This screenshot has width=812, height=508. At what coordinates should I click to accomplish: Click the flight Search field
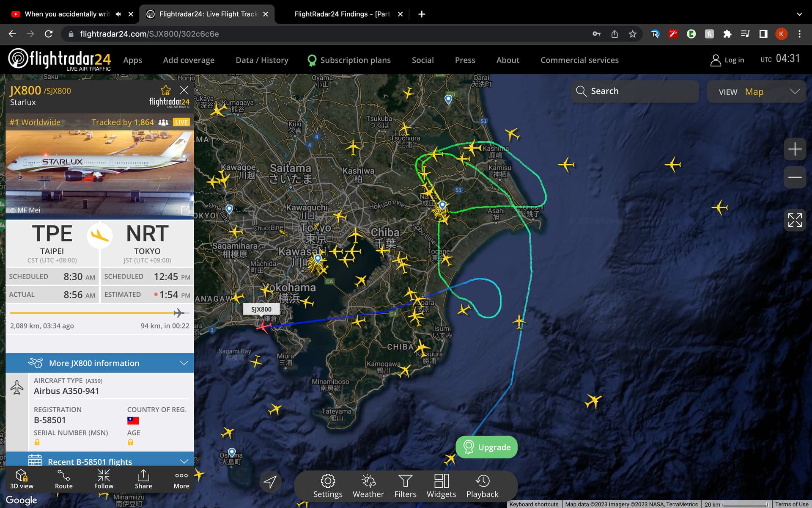tap(634, 91)
